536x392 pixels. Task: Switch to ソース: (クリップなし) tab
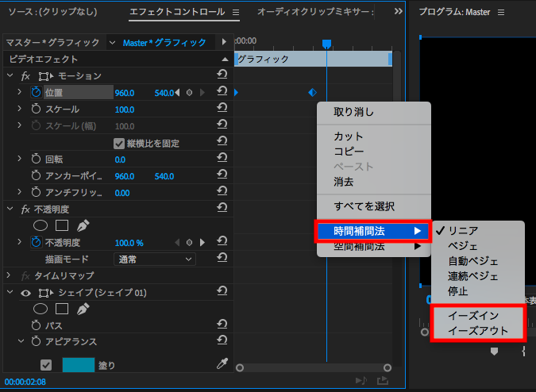[52, 12]
